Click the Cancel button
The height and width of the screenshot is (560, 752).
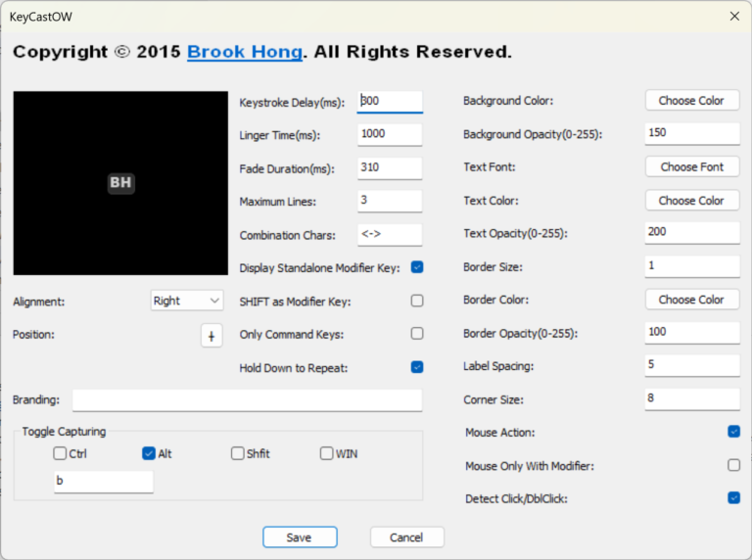pyautogui.click(x=406, y=537)
